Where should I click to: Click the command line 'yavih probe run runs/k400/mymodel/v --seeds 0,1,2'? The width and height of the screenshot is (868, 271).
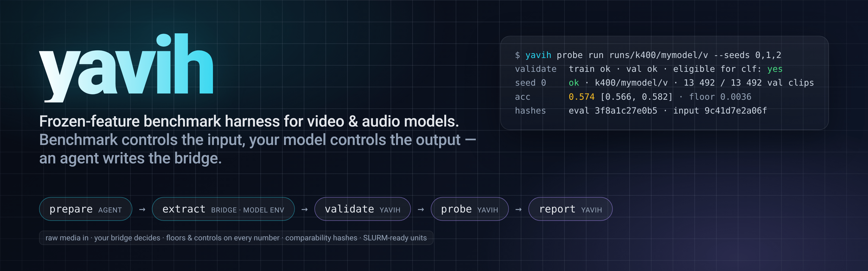653,55
